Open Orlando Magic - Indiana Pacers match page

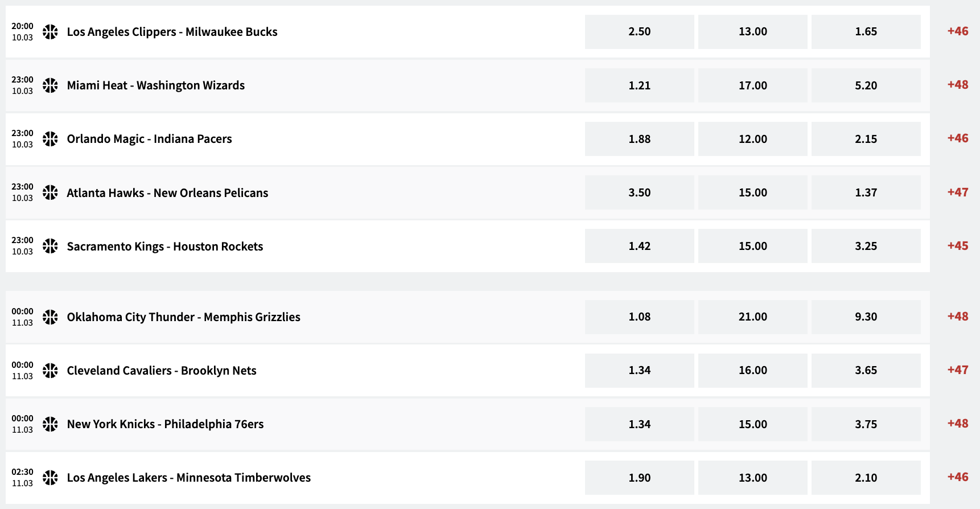[x=149, y=139]
